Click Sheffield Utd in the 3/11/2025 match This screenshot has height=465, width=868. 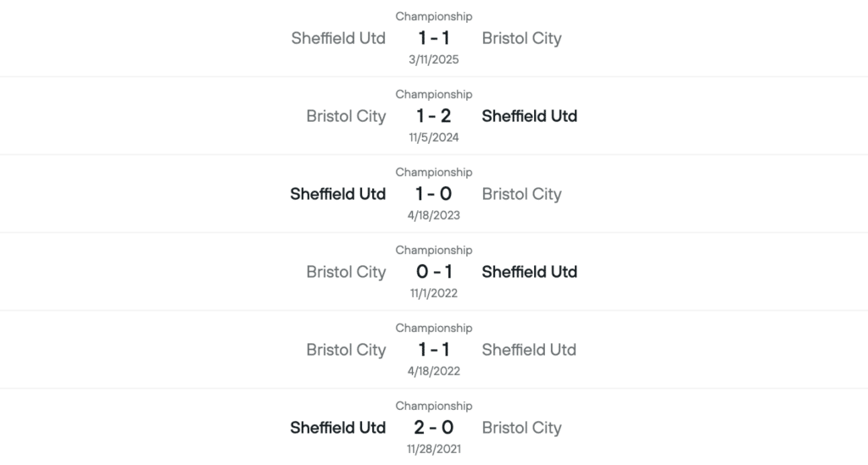[338, 38]
